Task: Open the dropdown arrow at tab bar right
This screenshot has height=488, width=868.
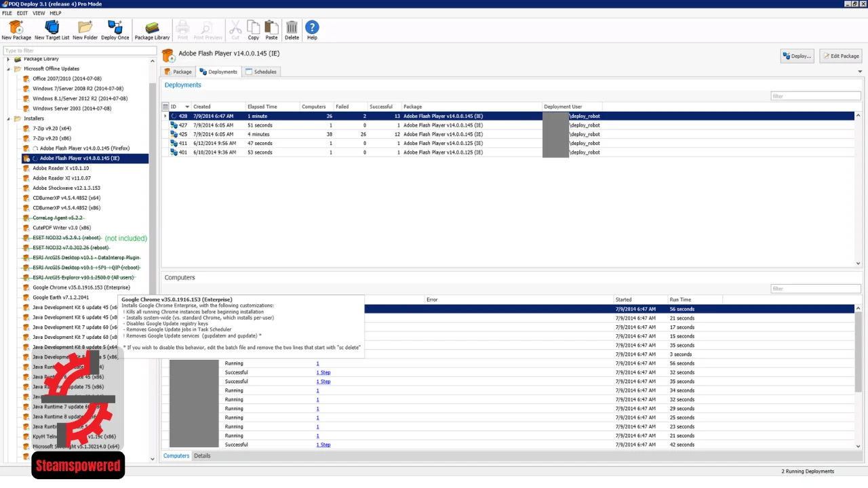Action: pyautogui.click(x=859, y=71)
